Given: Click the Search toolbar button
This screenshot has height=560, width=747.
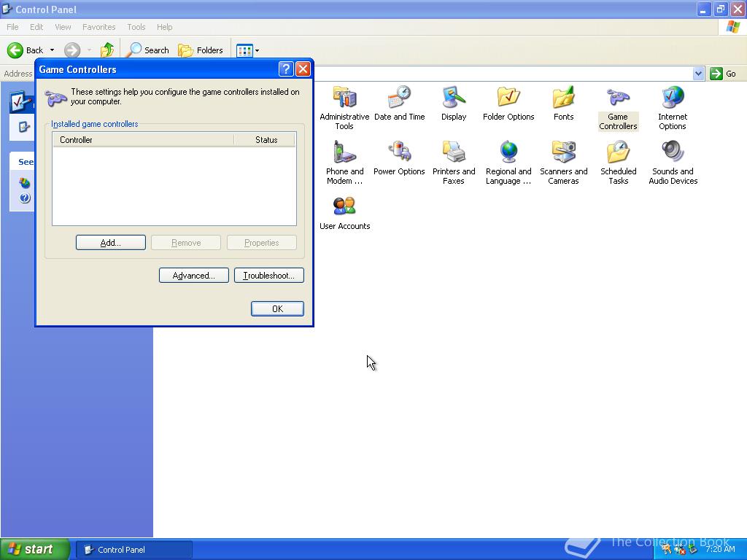Looking at the screenshot, I should [149, 50].
